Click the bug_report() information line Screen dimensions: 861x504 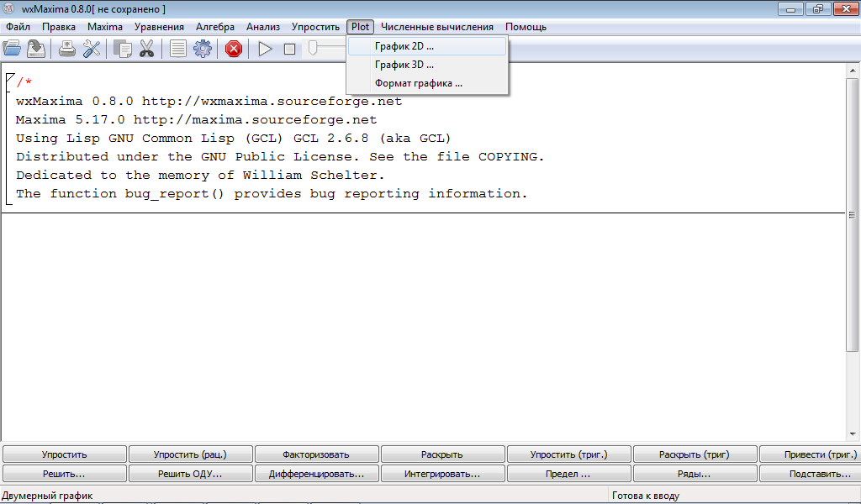[x=272, y=193]
